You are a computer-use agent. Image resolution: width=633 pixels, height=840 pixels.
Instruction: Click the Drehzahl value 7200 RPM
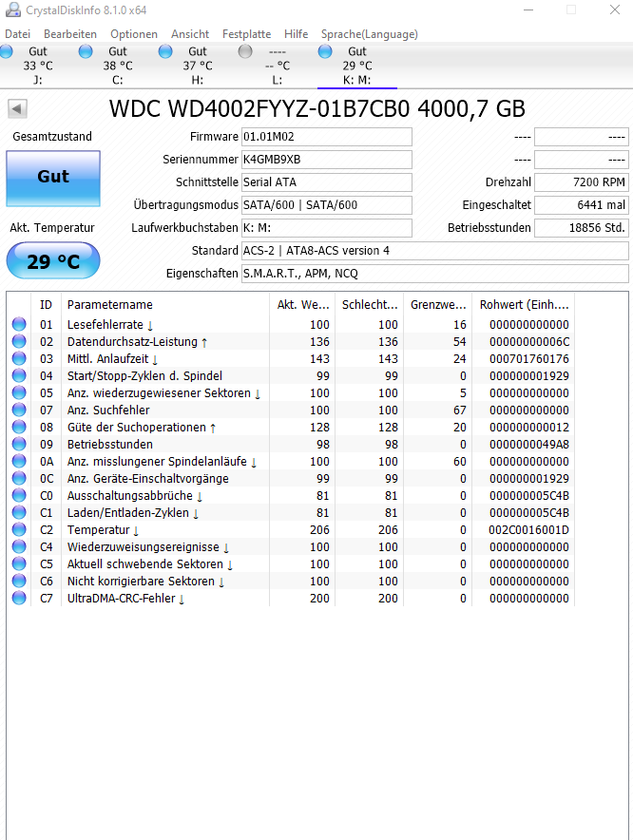pyautogui.click(x=582, y=182)
